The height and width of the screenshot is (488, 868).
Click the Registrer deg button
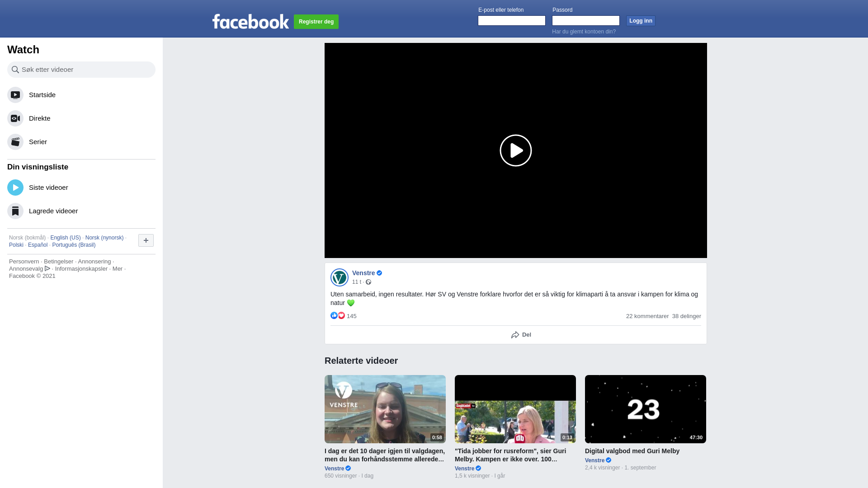tap(316, 22)
